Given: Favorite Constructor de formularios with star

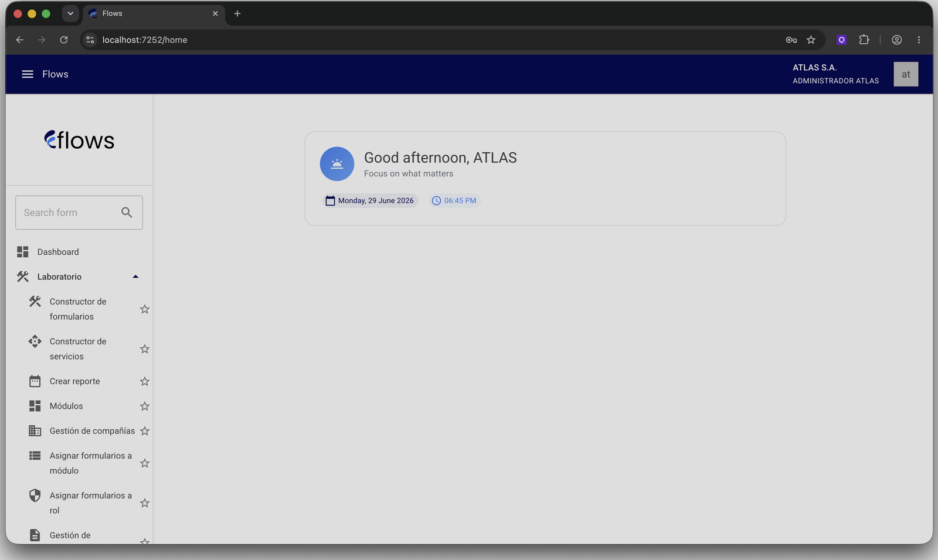Looking at the screenshot, I should (x=145, y=309).
